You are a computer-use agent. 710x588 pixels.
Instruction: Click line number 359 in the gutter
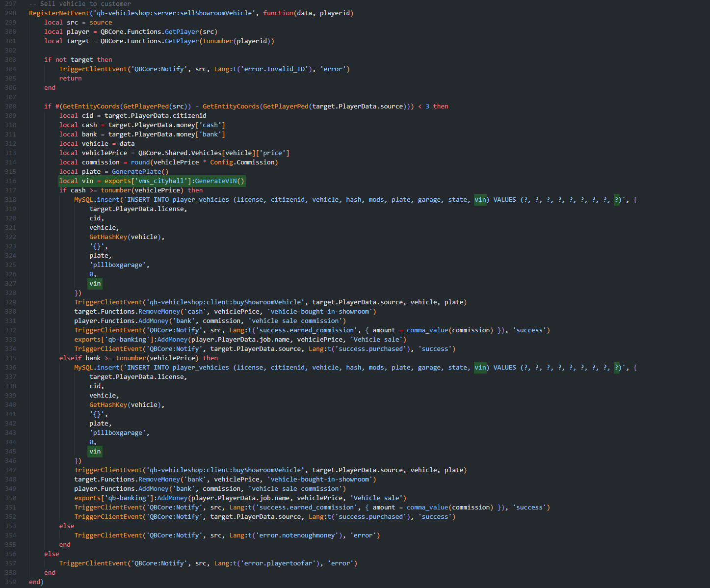[x=10, y=582]
